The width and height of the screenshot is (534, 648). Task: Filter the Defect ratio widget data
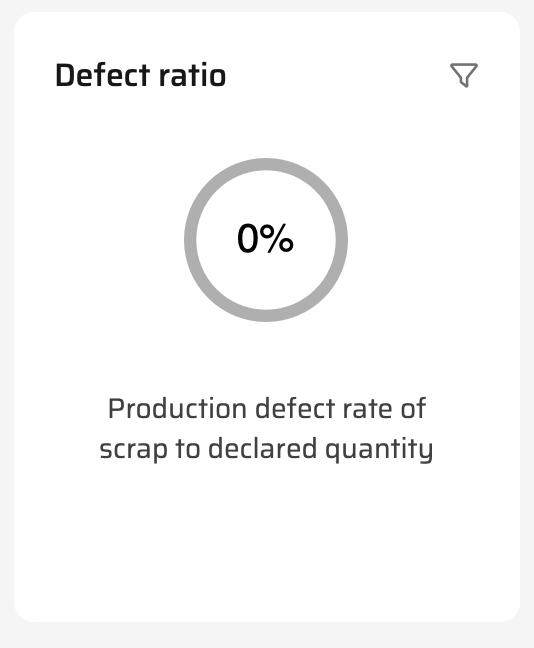coord(464,75)
